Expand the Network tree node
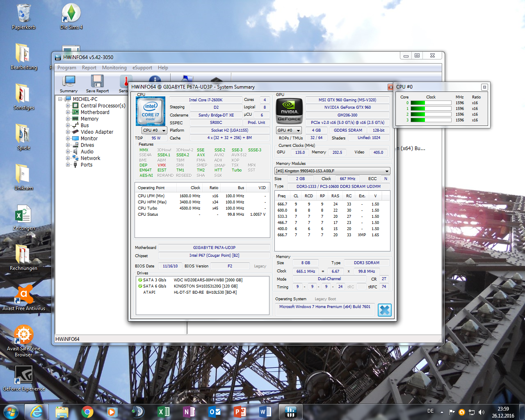Image resolution: width=525 pixels, height=420 pixels. [x=68, y=158]
